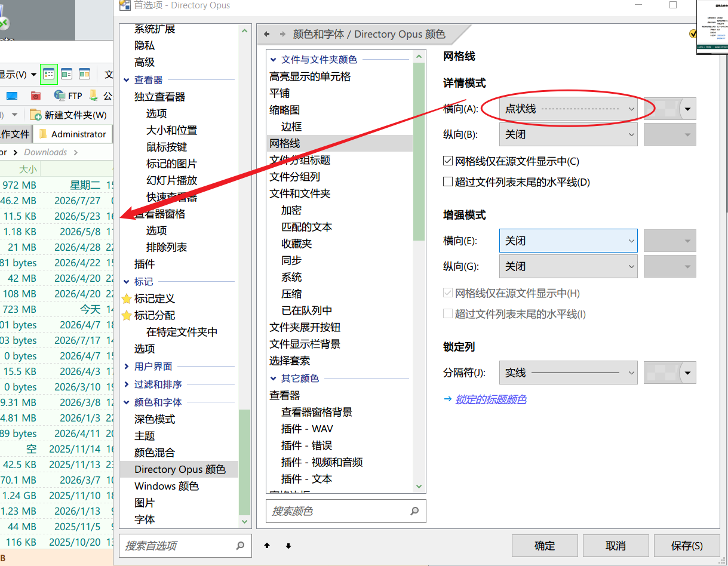Go back with the left arrow in preferences header
The height and width of the screenshot is (566, 728).
pyautogui.click(x=267, y=34)
